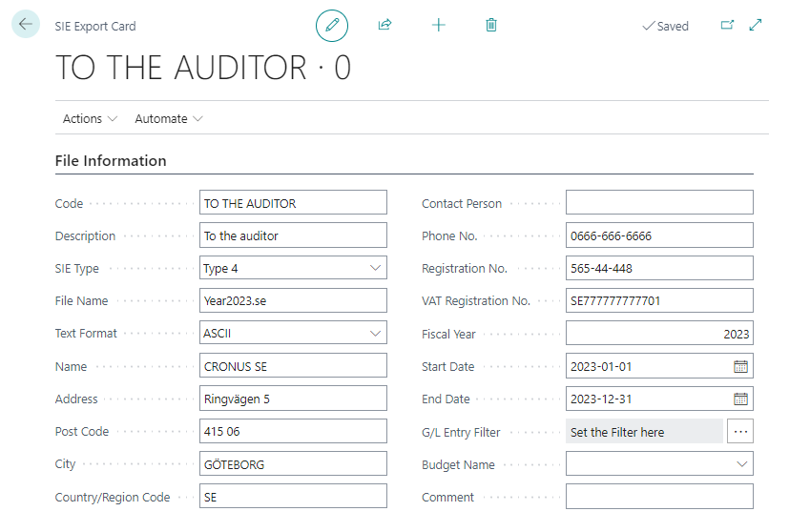
Task: Click the 'SIE Export Card' caption
Action: [x=95, y=26]
